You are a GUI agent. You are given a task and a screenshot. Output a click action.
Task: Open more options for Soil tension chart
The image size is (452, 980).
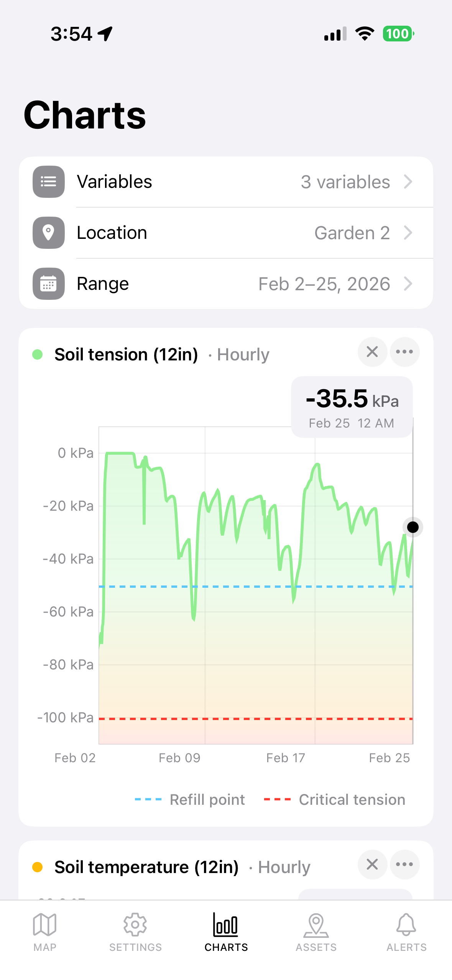[404, 352]
